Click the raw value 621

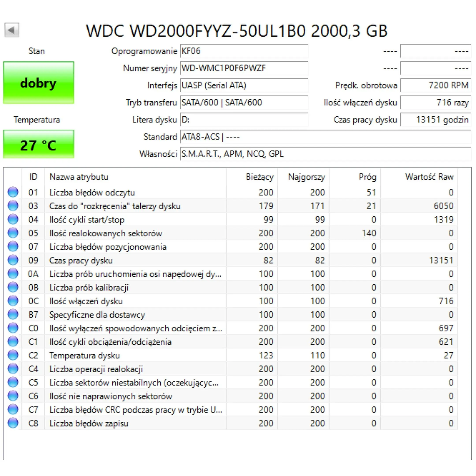(446, 342)
